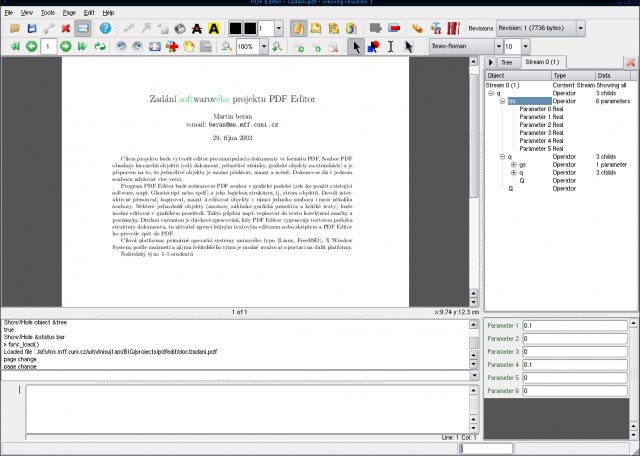Open the Edit menu
Screen dimensions: 640x456
[89, 13]
